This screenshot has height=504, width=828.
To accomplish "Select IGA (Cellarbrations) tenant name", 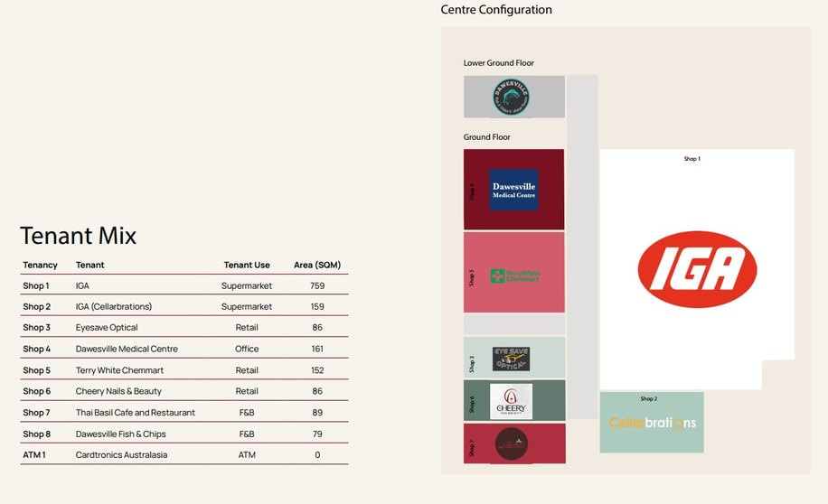I will (x=114, y=306).
